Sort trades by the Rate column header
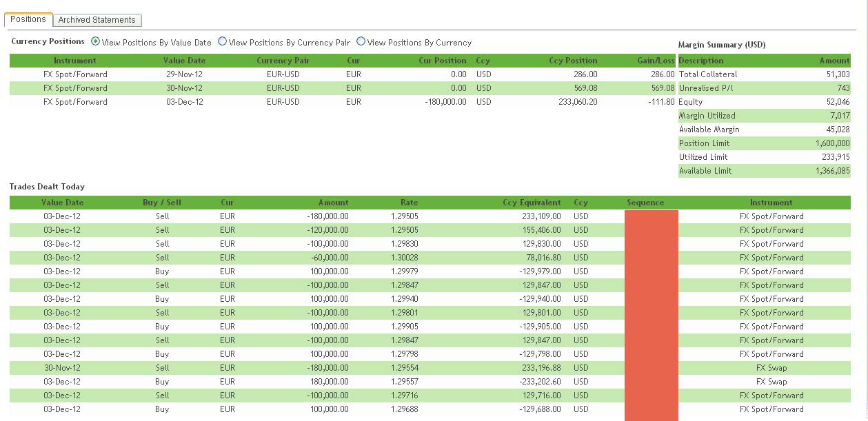Viewport: 868px width, 421px height. [409, 203]
